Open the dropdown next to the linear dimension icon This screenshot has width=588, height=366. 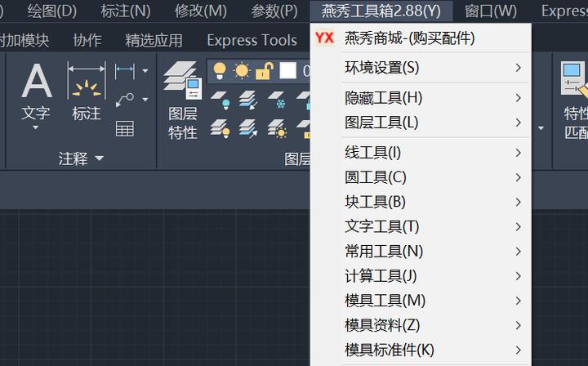click(x=145, y=70)
